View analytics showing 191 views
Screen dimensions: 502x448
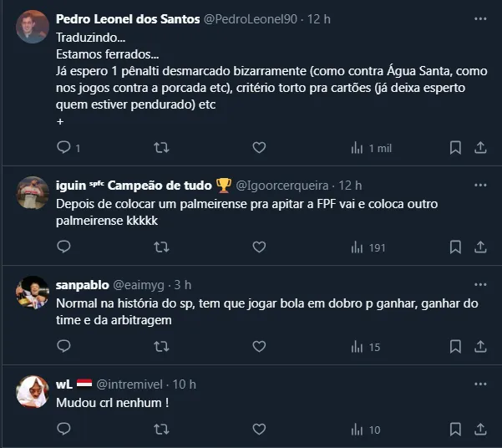(x=368, y=247)
